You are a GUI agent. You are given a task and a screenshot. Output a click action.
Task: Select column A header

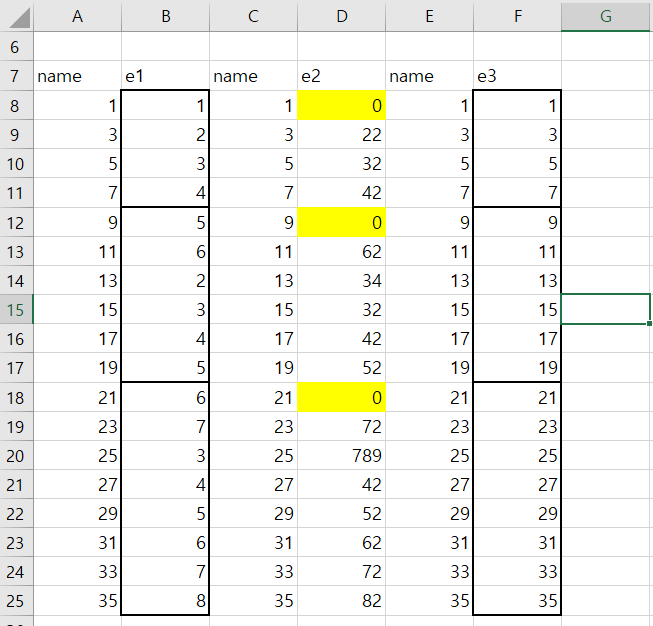point(77,16)
